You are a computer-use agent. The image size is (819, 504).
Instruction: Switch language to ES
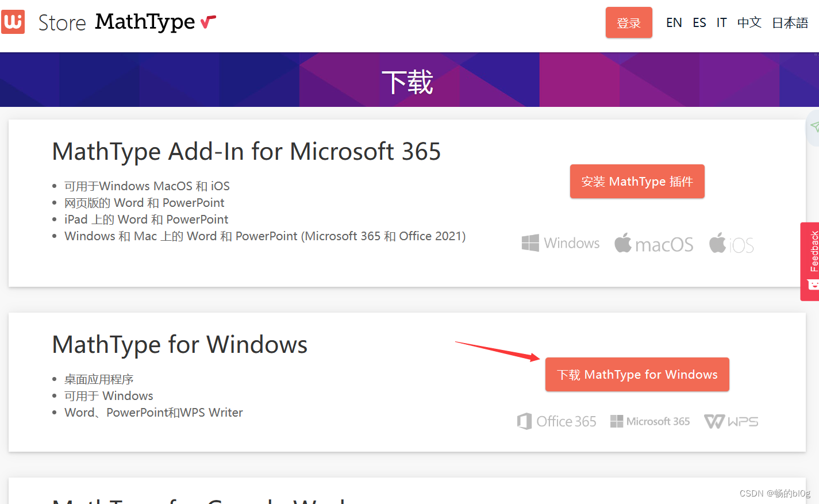699,22
